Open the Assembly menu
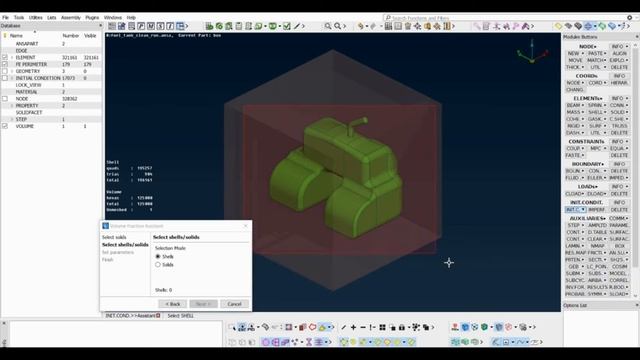640x360 pixels. click(x=71, y=18)
